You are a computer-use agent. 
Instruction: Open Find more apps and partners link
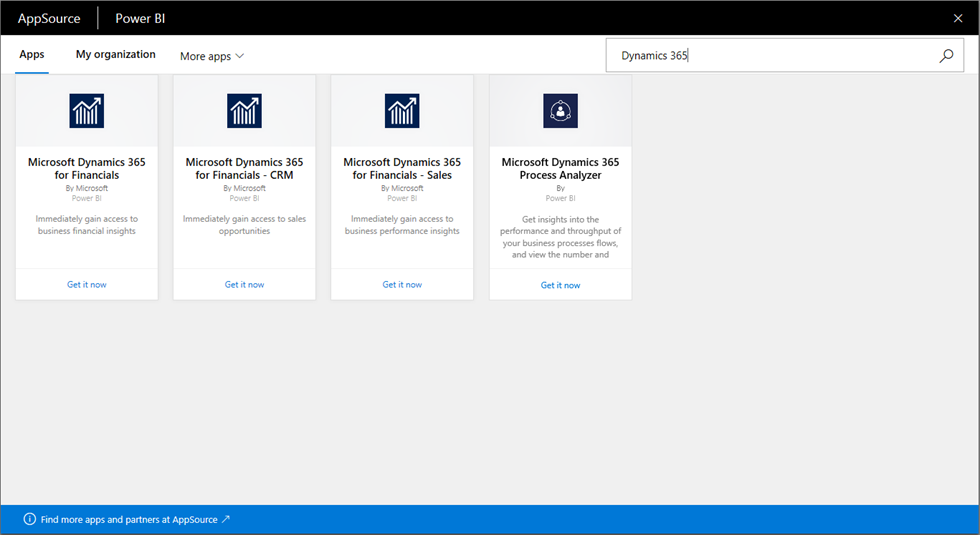[x=129, y=519]
